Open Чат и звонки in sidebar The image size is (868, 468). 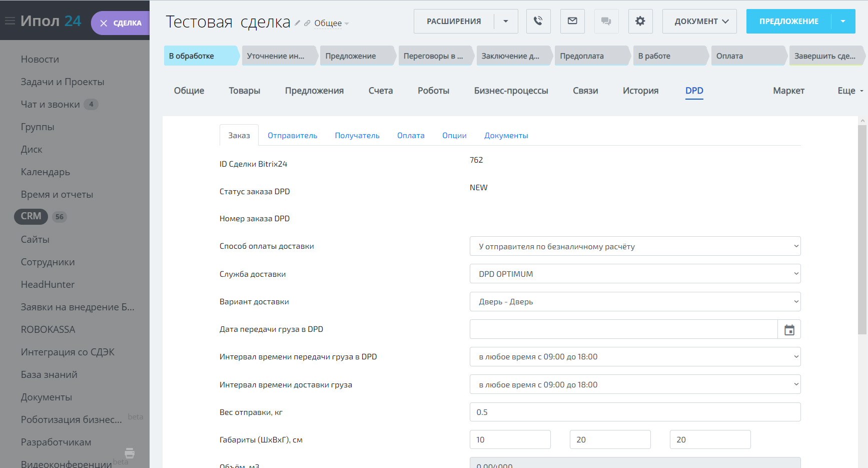(x=50, y=104)
